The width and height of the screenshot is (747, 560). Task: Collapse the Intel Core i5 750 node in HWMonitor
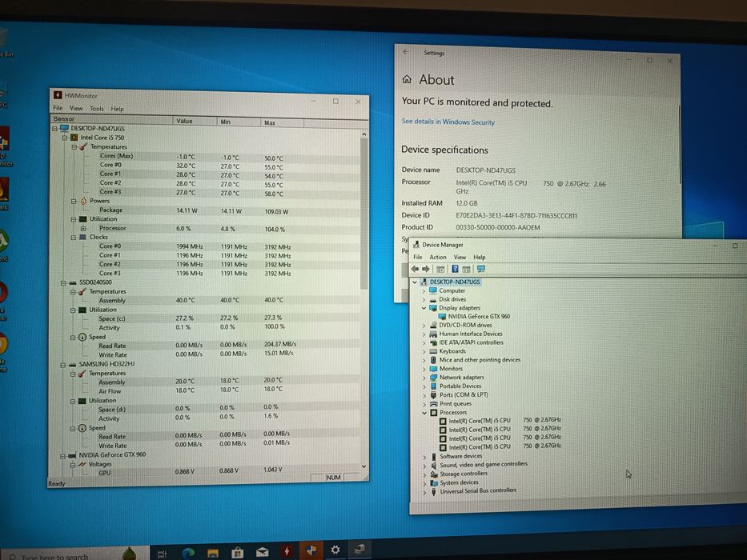tap(64, 138)
